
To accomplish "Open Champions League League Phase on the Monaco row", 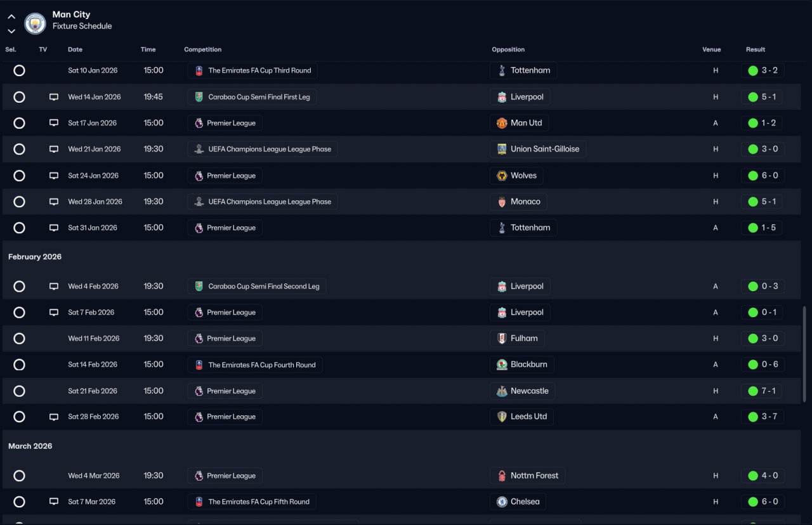I will [x=262, y=202].
